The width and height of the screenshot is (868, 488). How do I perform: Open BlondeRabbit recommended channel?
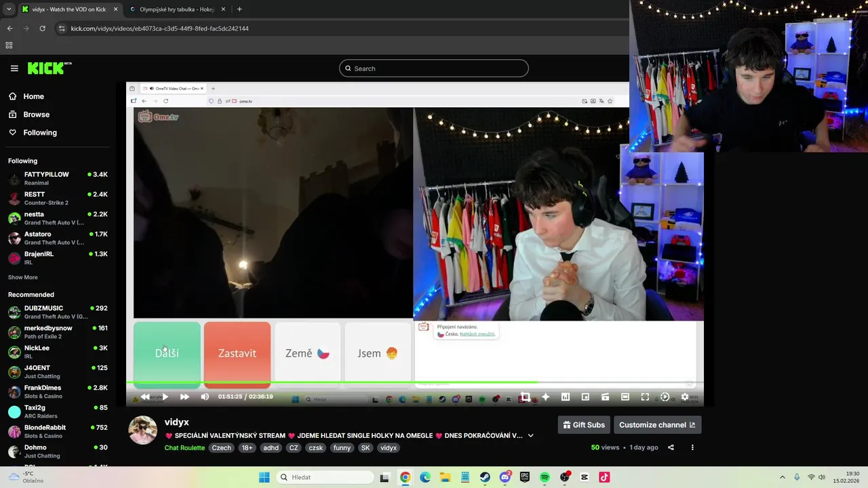click(x=58, y=431)
